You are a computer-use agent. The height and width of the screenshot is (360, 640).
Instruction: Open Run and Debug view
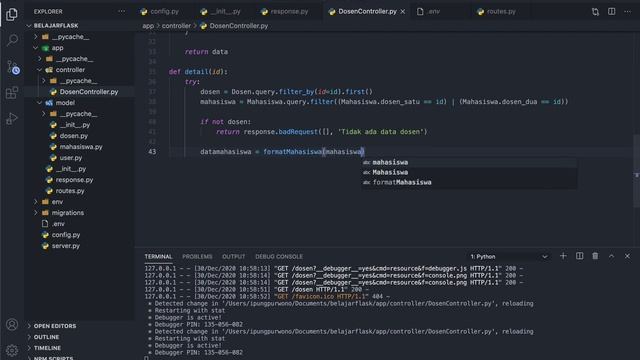(12, 119)
